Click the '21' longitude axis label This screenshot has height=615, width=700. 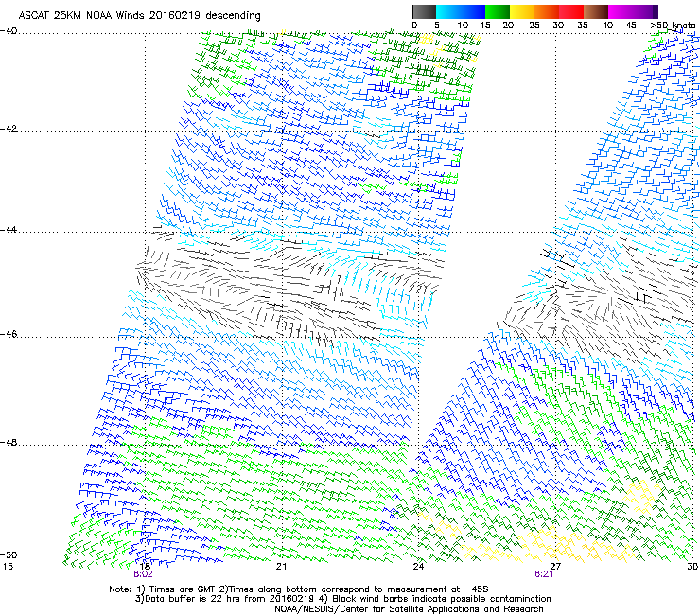(x=281, y=567)
